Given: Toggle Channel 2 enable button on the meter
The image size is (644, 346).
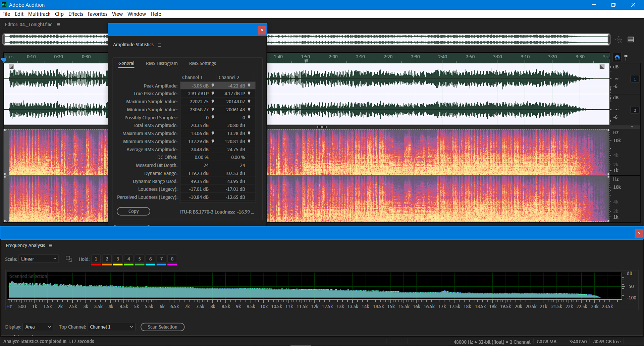Looking at the screenshot, I should tap(635, 110).
